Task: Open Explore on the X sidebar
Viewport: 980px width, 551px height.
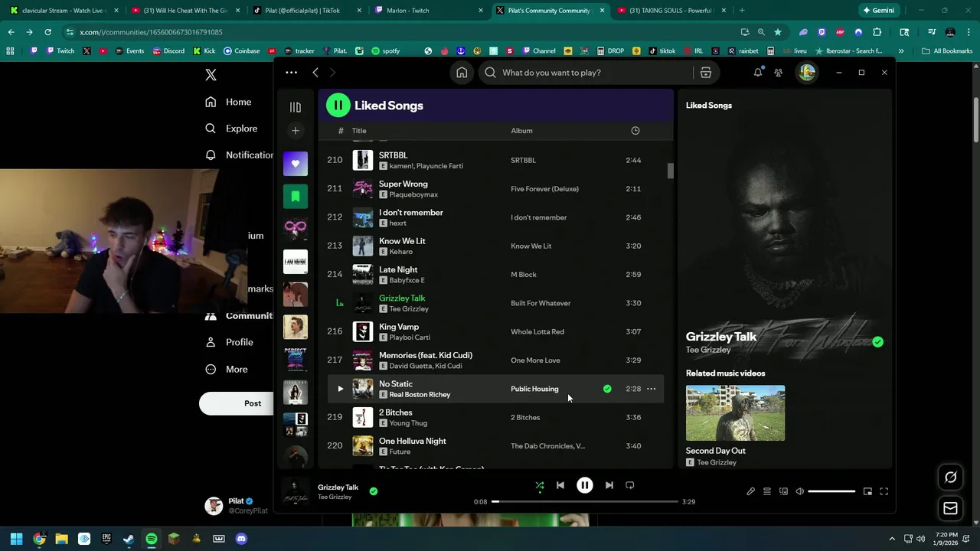Action: [231, 129]
